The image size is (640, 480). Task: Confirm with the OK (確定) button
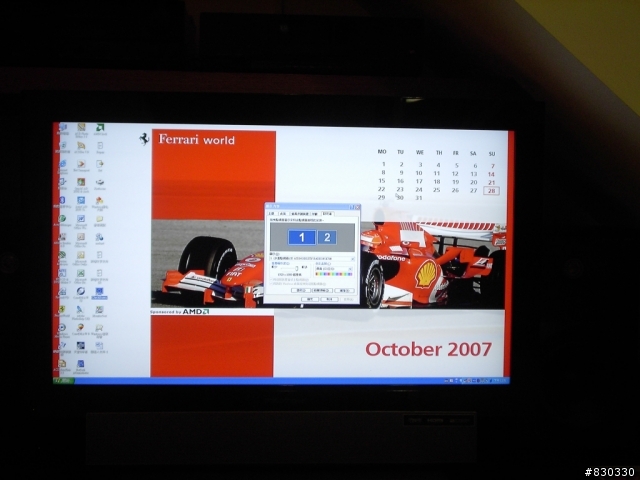310,299
